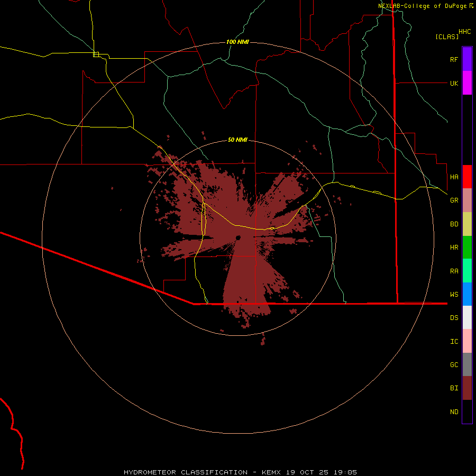
Task: Click the GR legend label
Action: tap(454, 200)
